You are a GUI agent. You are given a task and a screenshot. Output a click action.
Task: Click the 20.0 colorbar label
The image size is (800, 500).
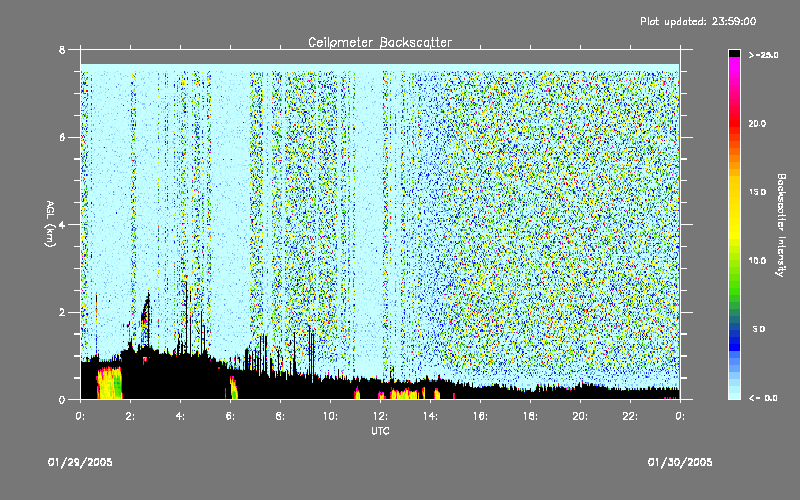757,123
